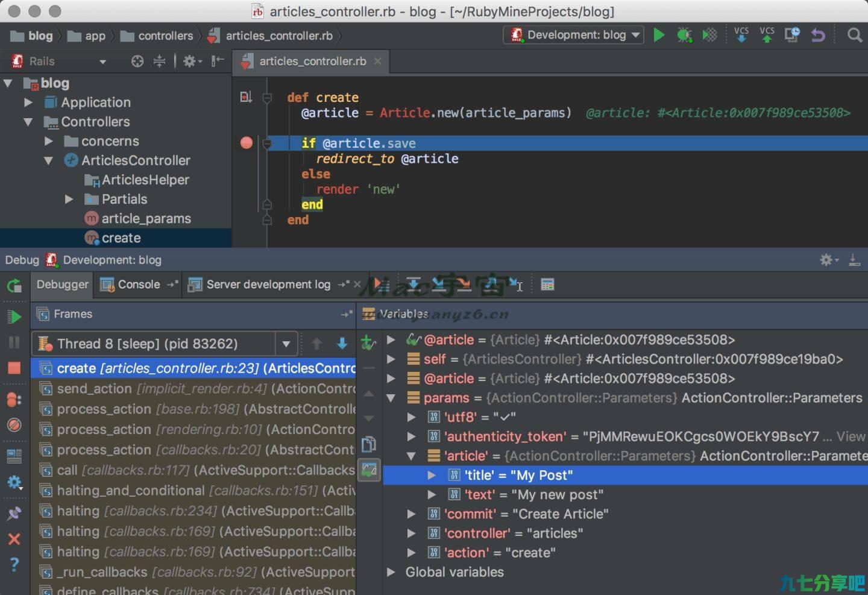This screenshot has width=868, height=595.
Task: Duplicate the watch with copy icon
Action: (x=368, y=444)
